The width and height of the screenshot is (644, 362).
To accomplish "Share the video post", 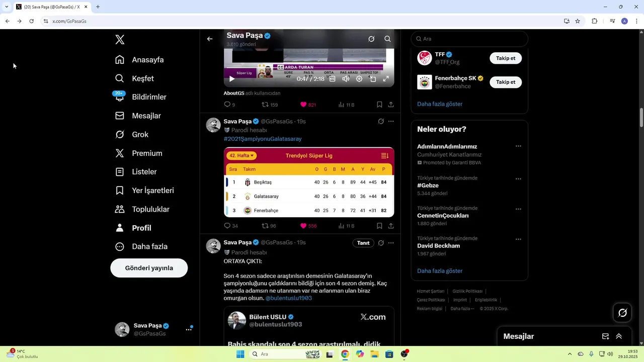I will click(391, 105).
